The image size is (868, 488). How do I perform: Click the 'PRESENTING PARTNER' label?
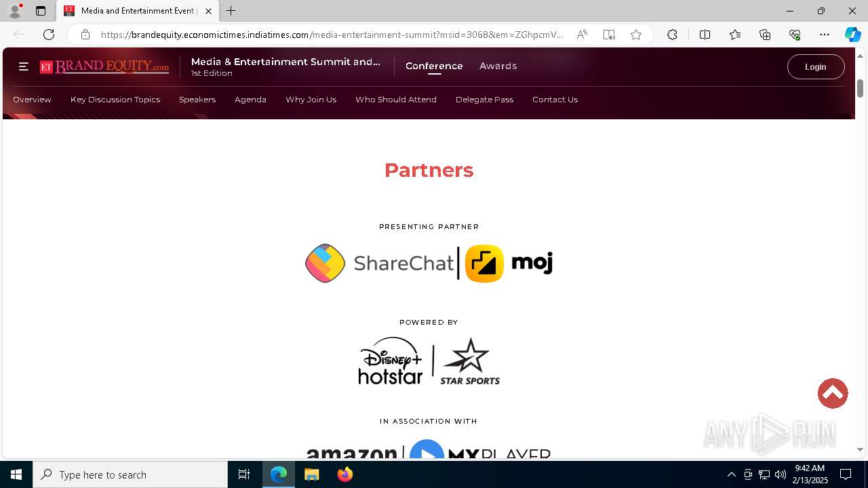(429, 226)
